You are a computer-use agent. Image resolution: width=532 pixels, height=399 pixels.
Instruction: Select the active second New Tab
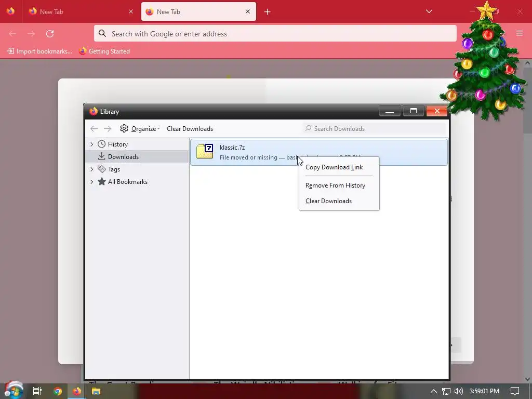[x=198, y=11]
